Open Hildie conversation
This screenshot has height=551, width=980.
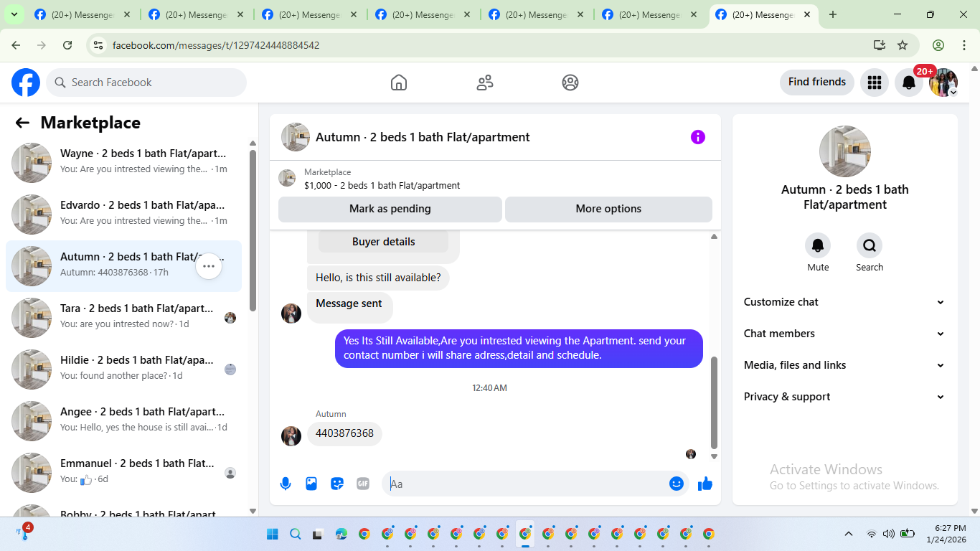[x=123, y=369]
